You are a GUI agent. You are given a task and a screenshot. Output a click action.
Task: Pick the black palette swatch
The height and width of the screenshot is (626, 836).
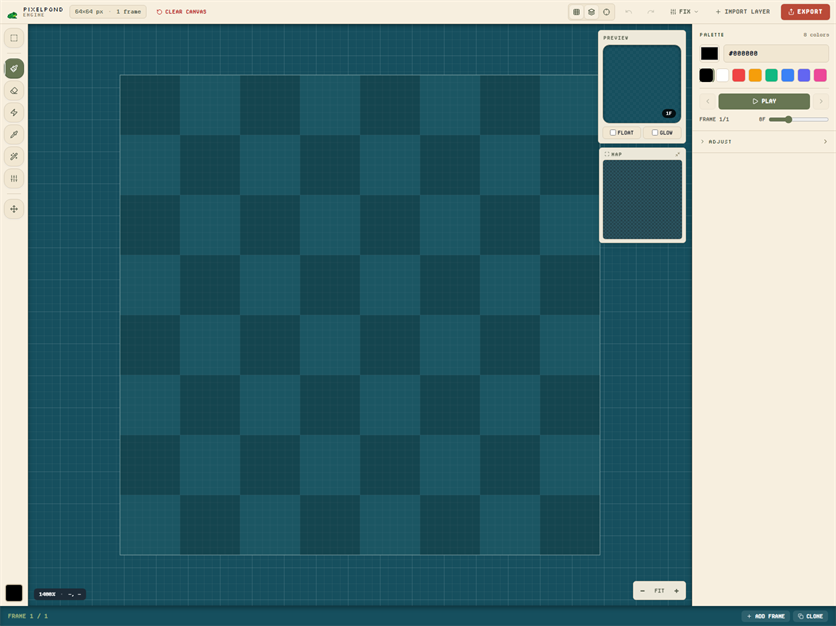(706, 75)
